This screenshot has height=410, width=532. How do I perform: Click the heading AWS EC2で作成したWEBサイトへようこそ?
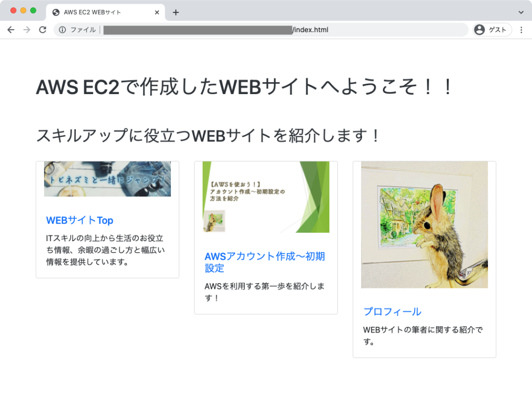coord(244,87)
